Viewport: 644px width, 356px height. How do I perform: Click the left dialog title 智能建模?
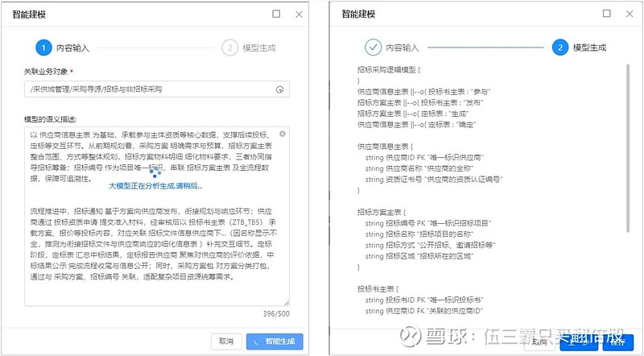[29, 14]
